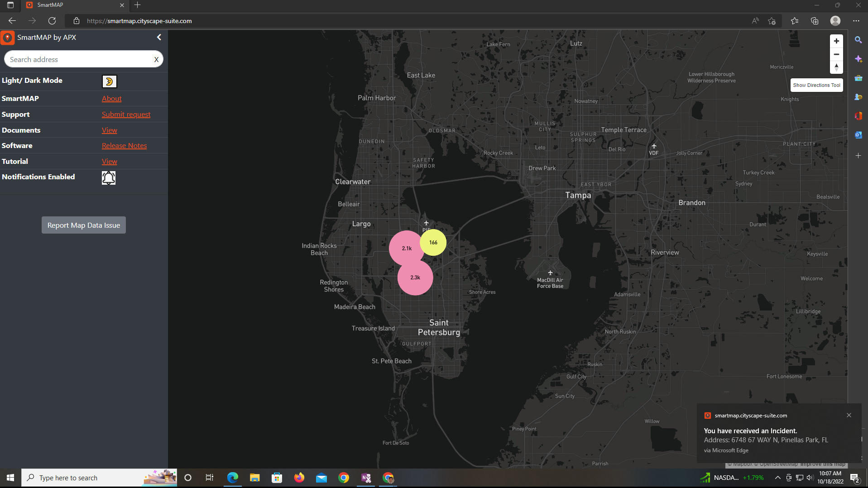868x488 pixels.
Task: Open the Action Center notifications icon
Action: tap(855, 478)
